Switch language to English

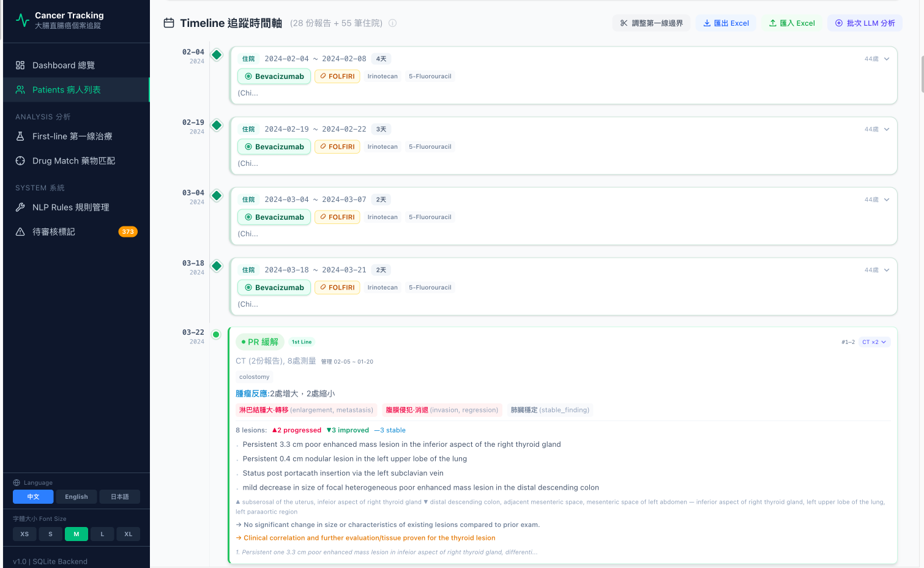tap(76, 497)
